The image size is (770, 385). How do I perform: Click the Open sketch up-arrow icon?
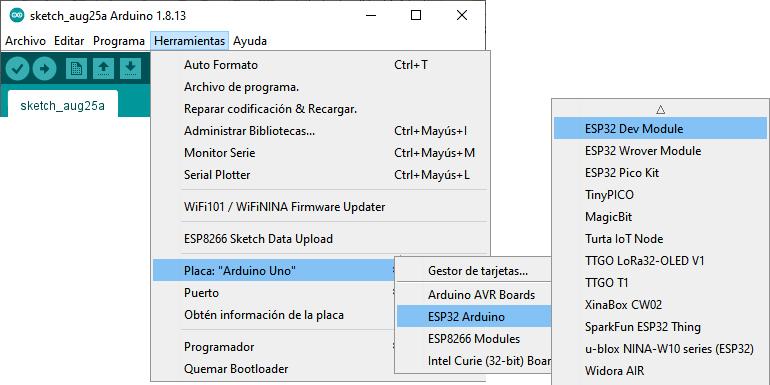[103, 69]
